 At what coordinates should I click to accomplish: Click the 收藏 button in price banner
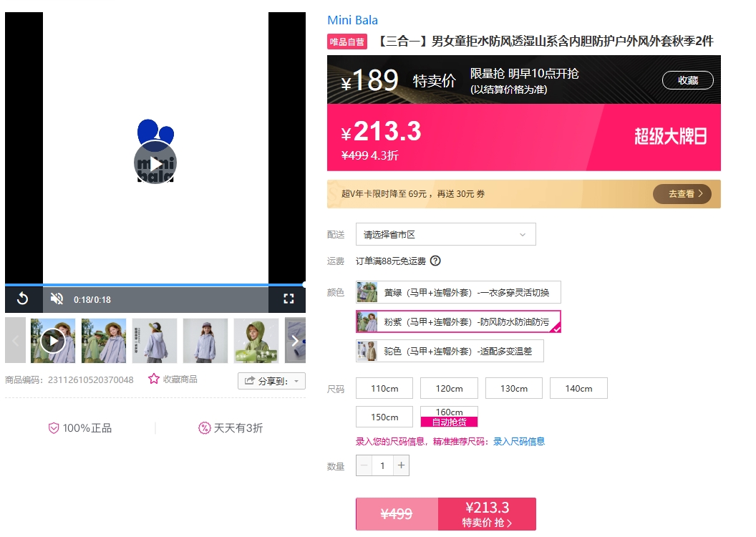[687, 80]
